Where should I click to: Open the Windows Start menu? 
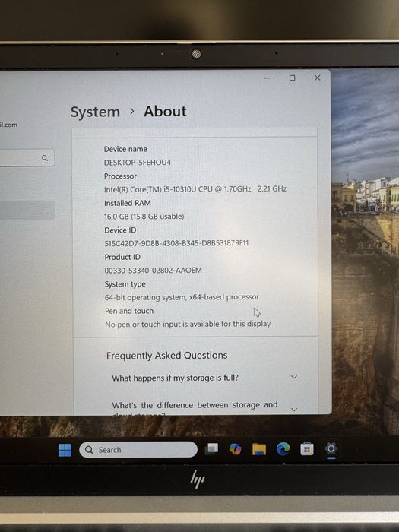[x=65, y=450]
